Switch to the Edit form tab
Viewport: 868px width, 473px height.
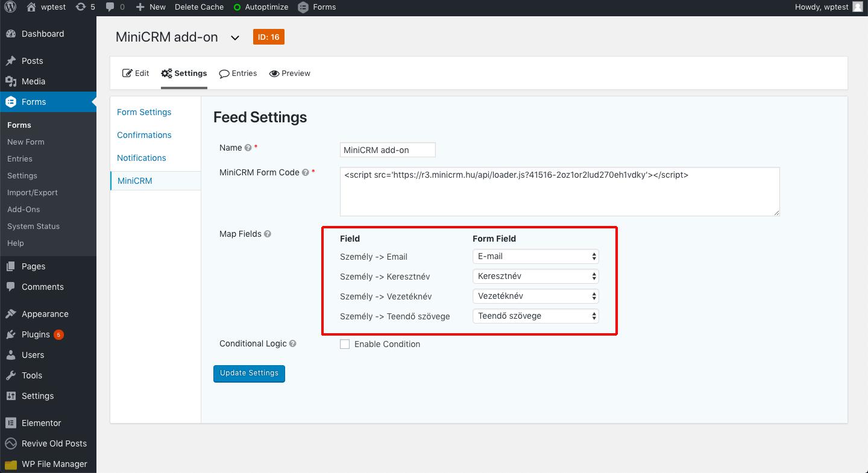tap(136, 74)
